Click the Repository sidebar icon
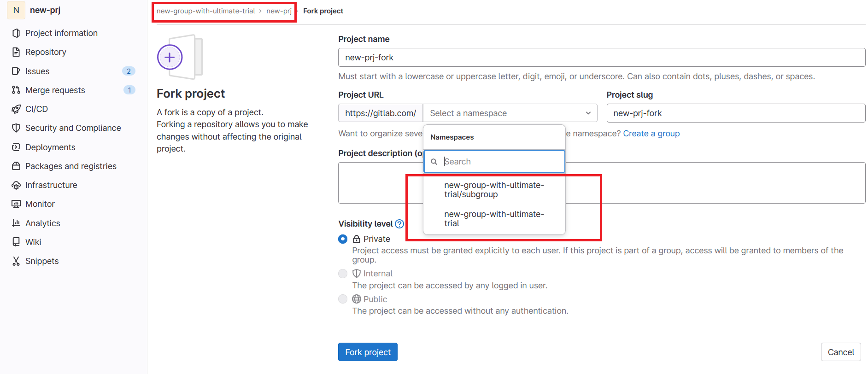The width and height of the screenshot is (868, 374). pyautogui.click(x=16, y=52)
